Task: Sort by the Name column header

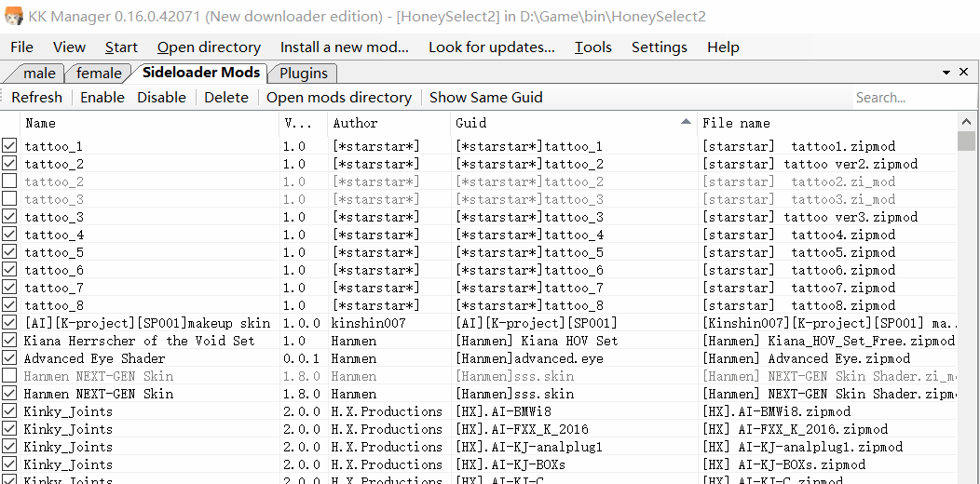Action: pyautogui.click(x=150, y=123)
